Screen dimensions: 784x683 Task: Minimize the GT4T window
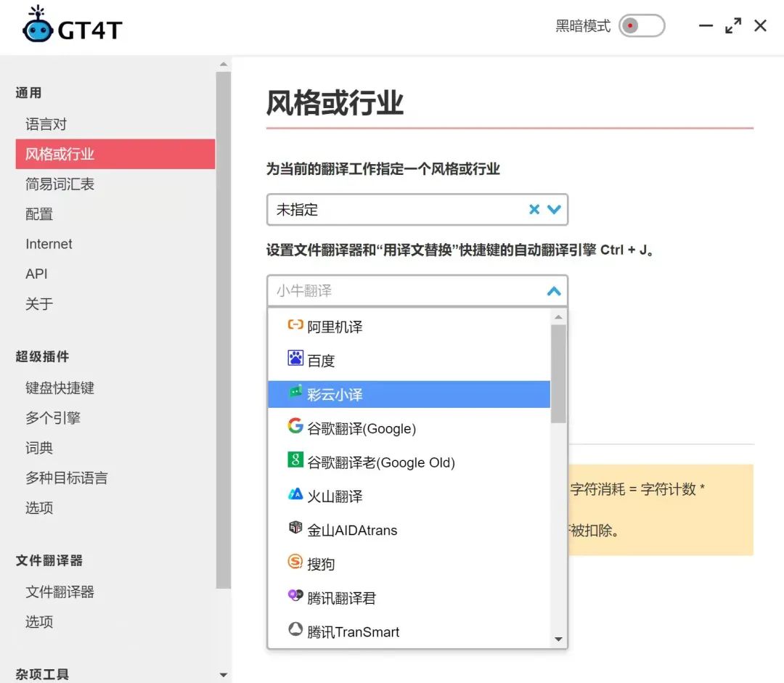(706, 25)
